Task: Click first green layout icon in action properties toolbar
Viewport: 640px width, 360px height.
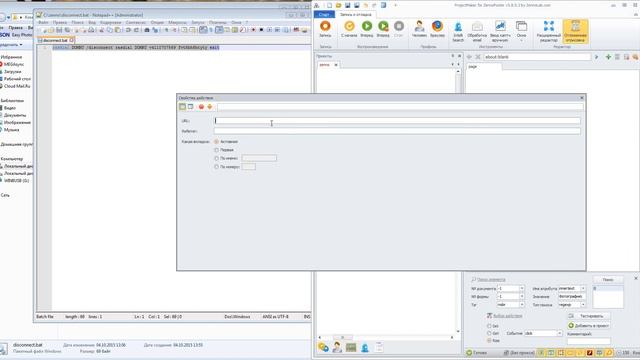Action: 182,107
